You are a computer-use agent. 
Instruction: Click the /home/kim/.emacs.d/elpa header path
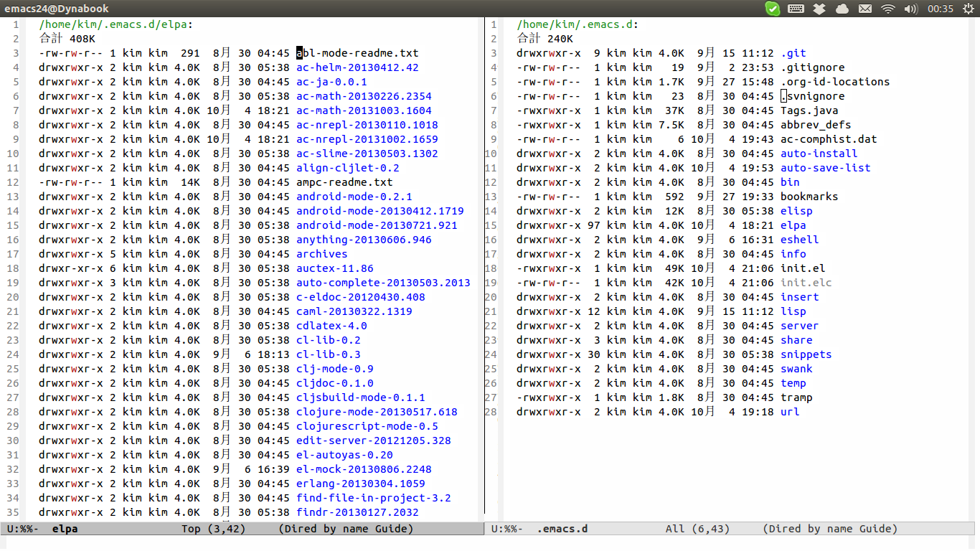(113, 24)
